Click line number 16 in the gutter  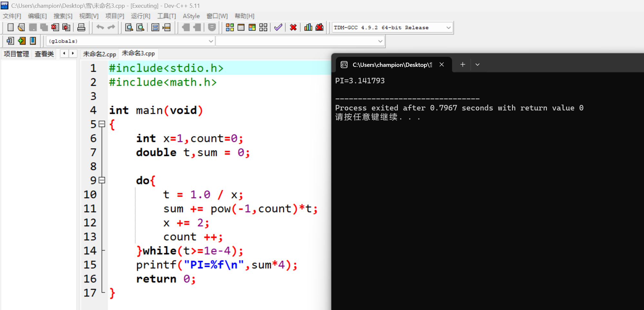click(x=90, y=279)
